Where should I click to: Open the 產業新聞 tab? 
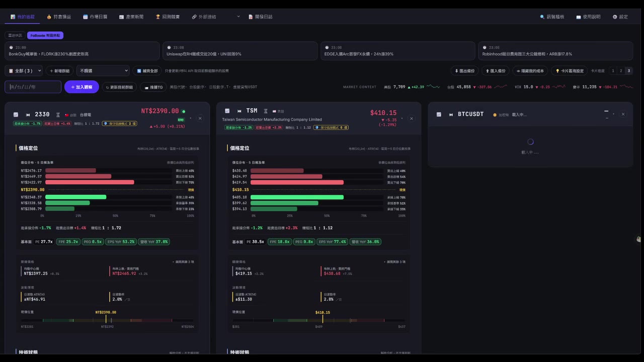(131, 17)
